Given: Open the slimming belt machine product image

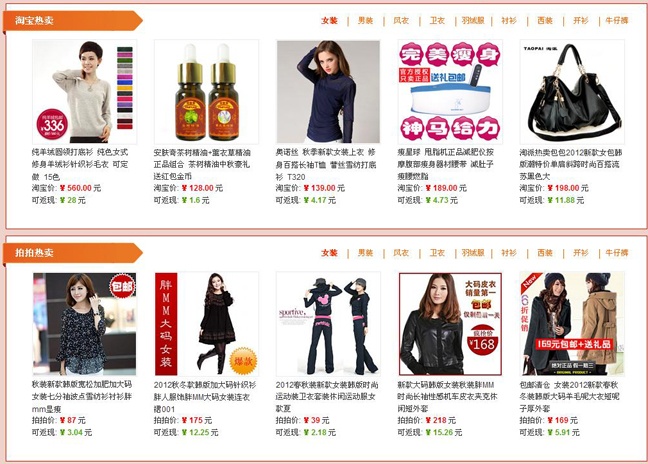Looking at the screenshot, I should tap(450, 92).
